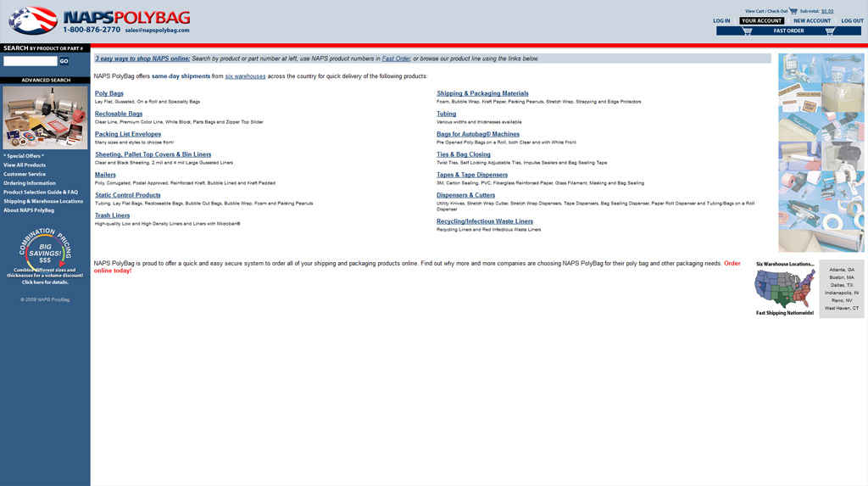This screenshot has height=486, width=868.
Task: Open Ordering Information page
Action: tap(30, 183)
